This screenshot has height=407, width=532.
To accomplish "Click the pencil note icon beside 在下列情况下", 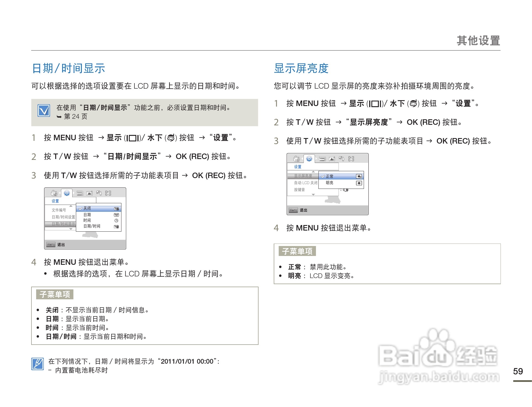I will 38,364.
